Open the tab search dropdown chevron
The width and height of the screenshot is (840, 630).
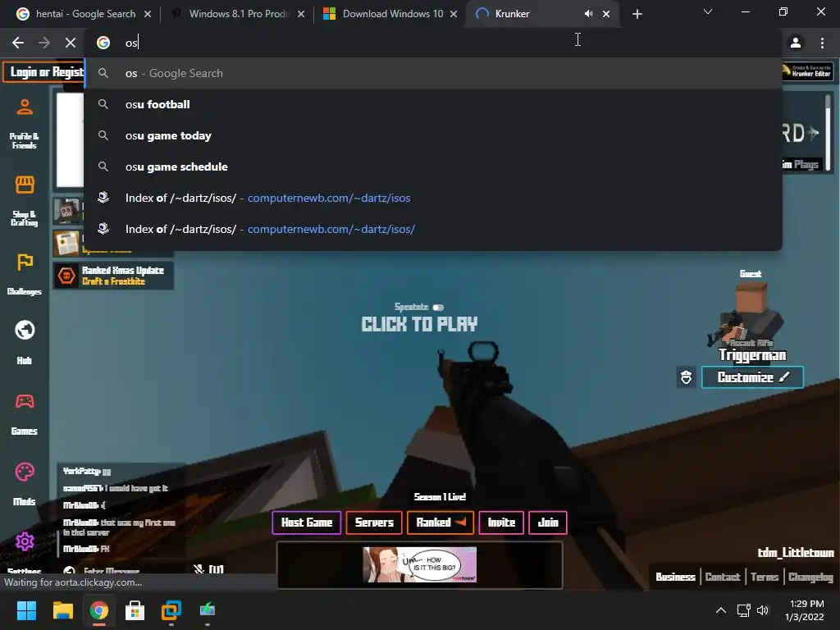point(708,11)
